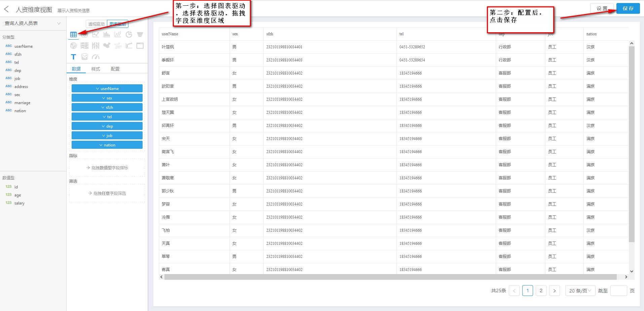644x311 pixels.
Task: Go to page 2 of table
Action: click(x=541, y=291)
